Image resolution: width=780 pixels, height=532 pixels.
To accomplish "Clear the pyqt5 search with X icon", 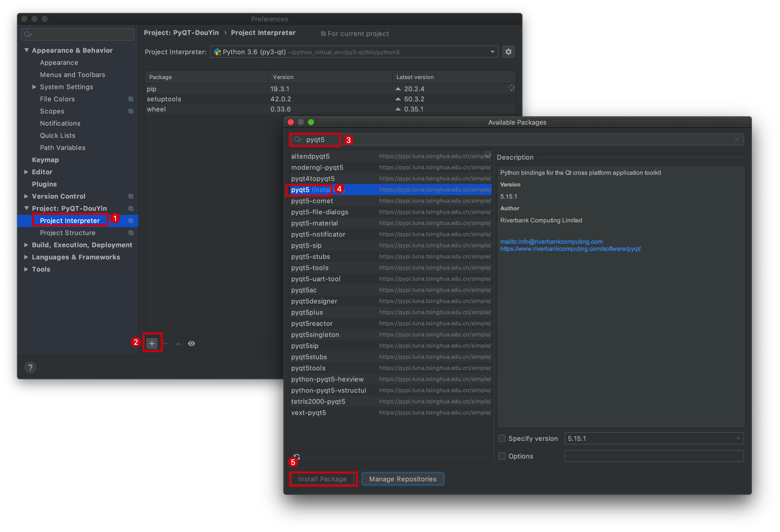I will (x=737, y=139).
